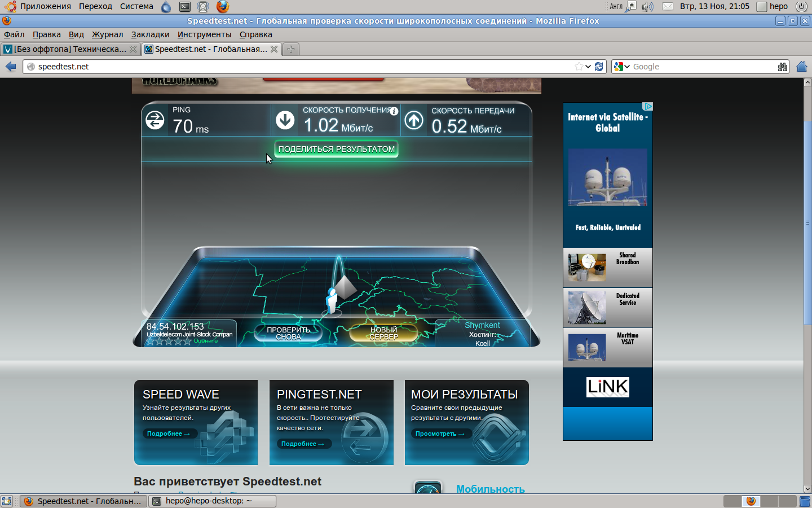The height and width of the screenshot is (508, 812).
Task: Open the mail envelope indicator
Action: point(667,6)
